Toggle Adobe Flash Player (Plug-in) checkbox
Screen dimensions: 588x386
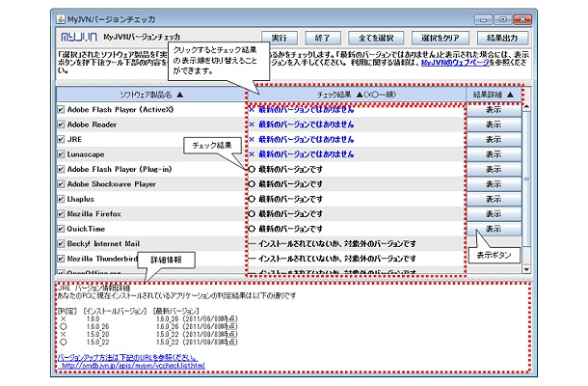pyautogui.click(x=61, y=169)
